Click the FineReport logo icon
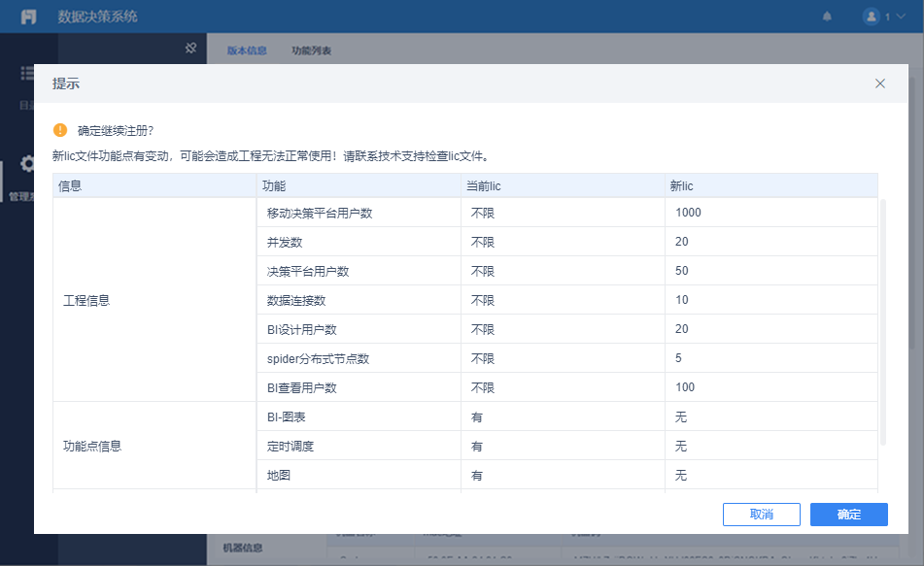The height and width of the screenshot is (566, 924). 29,17
